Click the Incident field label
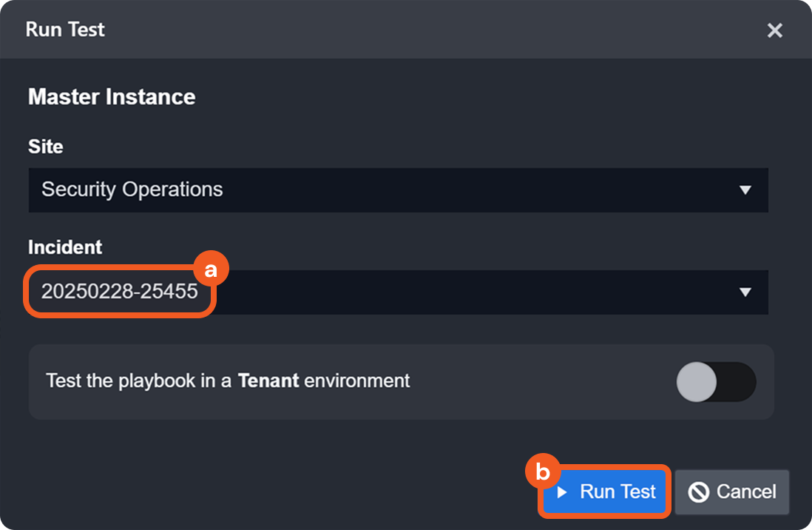Screen dimensions: 812x530 65,247
